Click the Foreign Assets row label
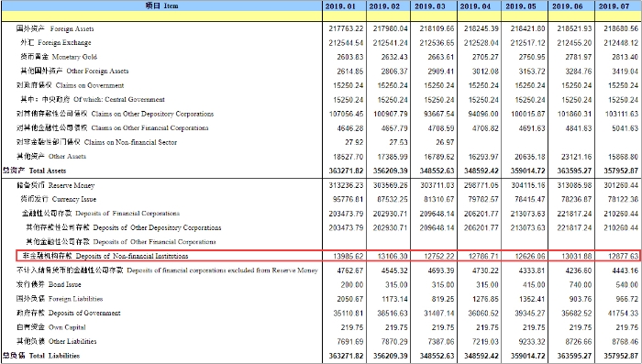This screenshot has width=642, height=364. pos(55,28)
